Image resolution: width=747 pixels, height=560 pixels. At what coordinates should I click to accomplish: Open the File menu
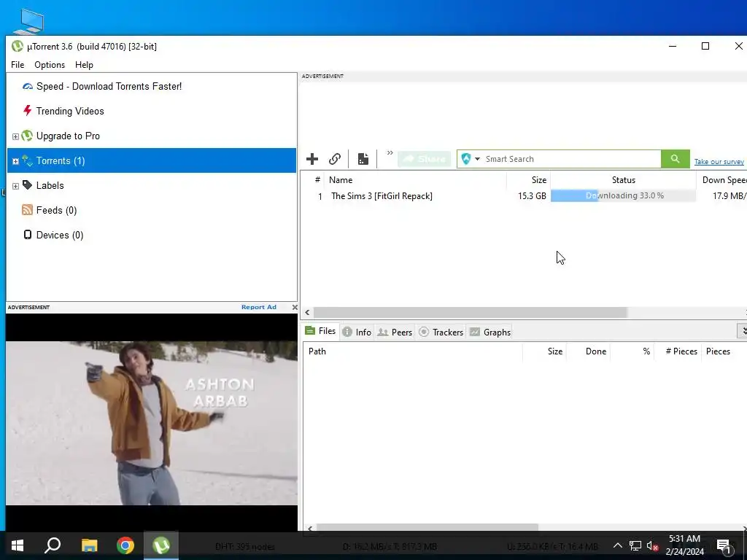pyautogui.click(x=18, y=65)
